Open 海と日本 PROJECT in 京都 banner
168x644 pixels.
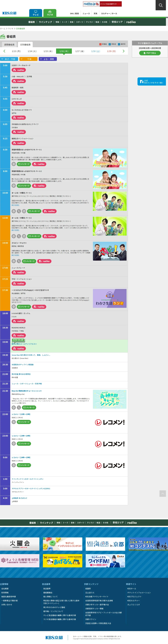tap(105, 544)
